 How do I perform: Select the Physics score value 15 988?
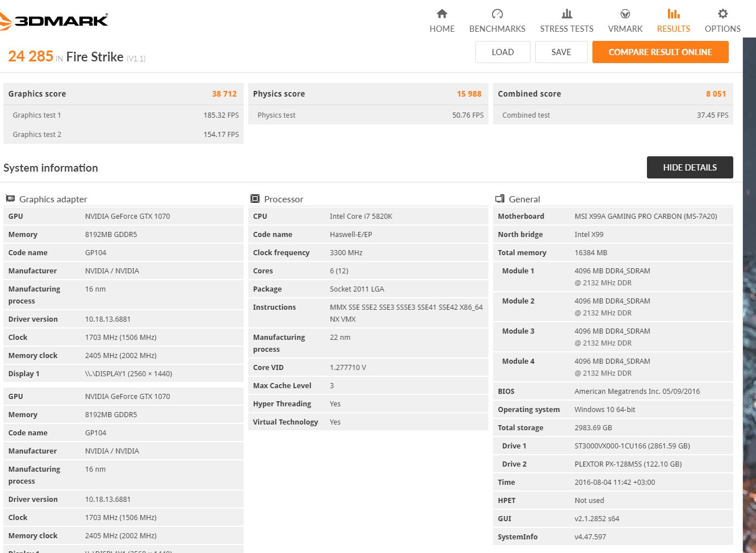[469, 94]
